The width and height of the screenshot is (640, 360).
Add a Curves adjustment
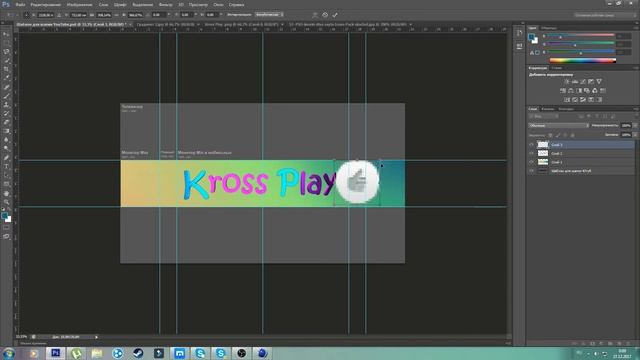tap(583, 82)
